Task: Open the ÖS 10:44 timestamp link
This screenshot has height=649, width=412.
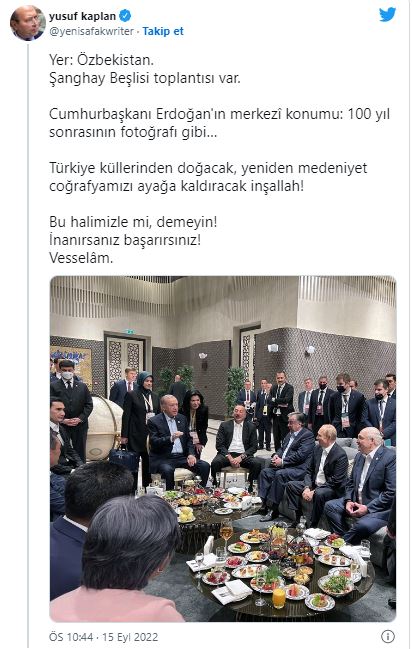Action: point(71,637)
